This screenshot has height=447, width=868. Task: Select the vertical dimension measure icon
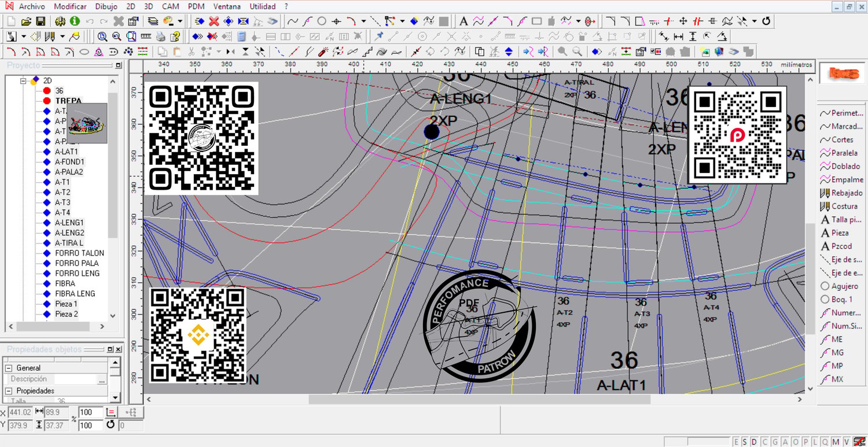pos(692,36)
